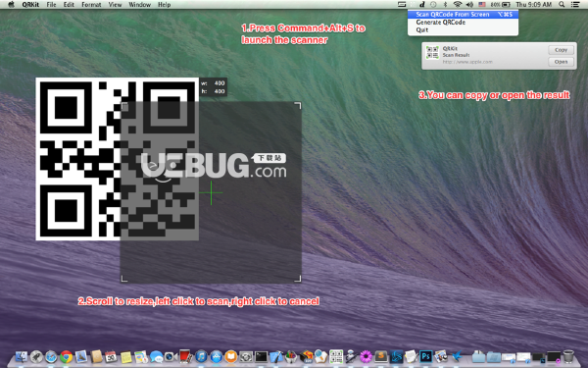Open Spotlight search magnifier

(x=562, y=5)
